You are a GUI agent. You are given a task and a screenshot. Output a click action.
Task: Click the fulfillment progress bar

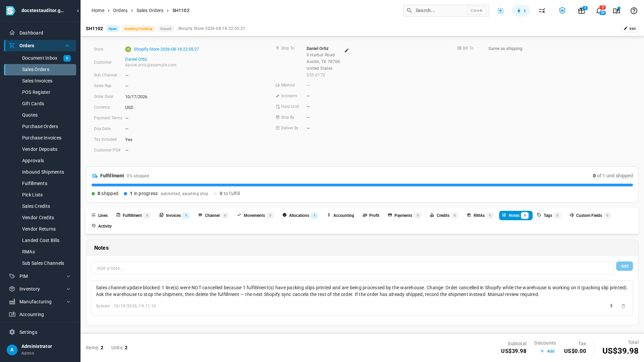click(362, 185)
